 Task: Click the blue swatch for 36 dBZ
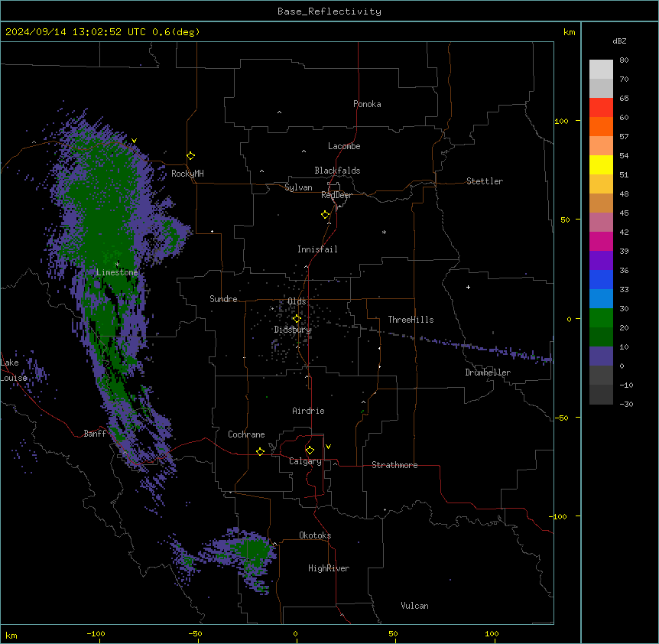point(601,279)
